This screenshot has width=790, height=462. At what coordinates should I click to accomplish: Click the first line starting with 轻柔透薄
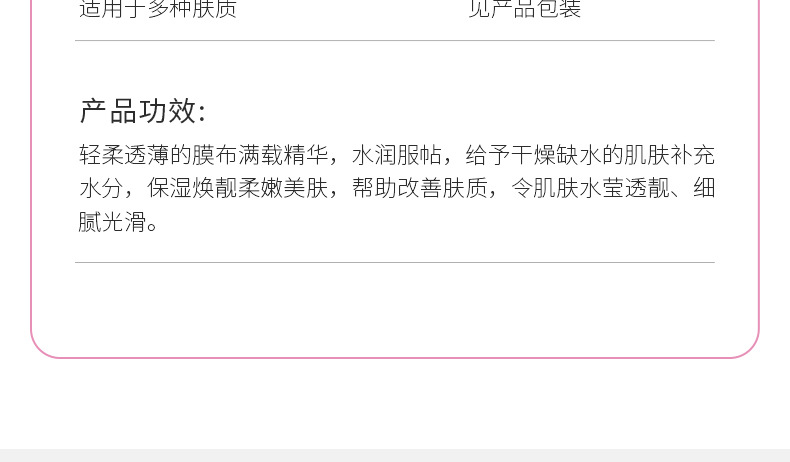click(397, 155)
